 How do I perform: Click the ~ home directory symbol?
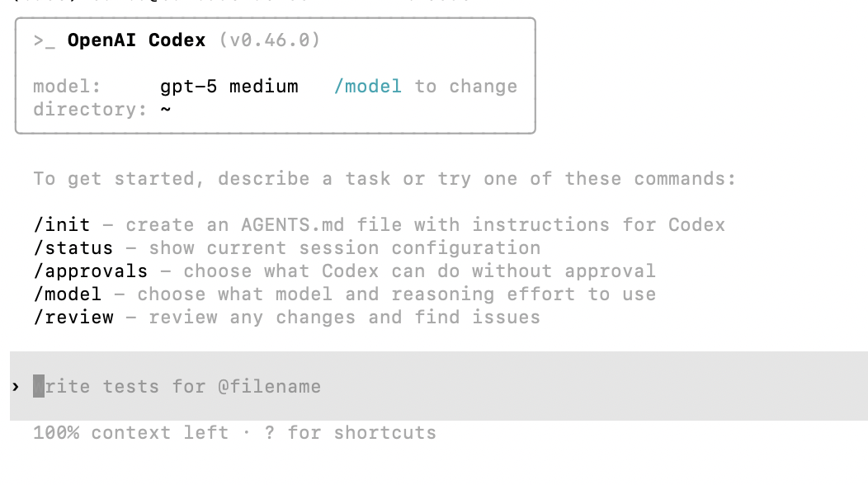[166, 109]
